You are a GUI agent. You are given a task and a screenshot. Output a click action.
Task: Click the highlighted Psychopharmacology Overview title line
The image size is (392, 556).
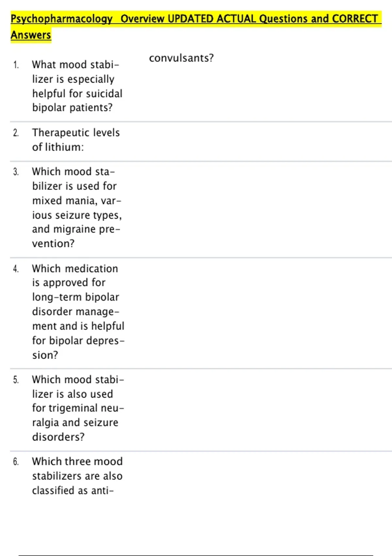[x=195, y=19]
